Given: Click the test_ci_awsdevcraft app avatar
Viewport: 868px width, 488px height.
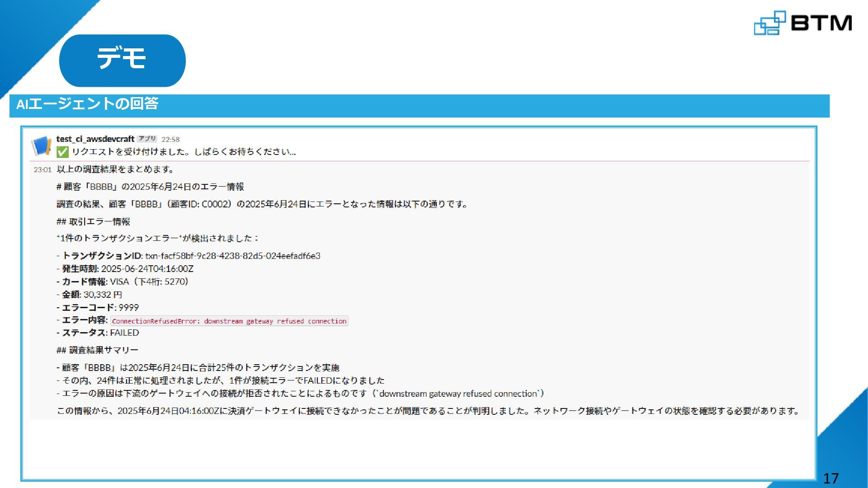Looking at the screenshot, I should (42, 145).
